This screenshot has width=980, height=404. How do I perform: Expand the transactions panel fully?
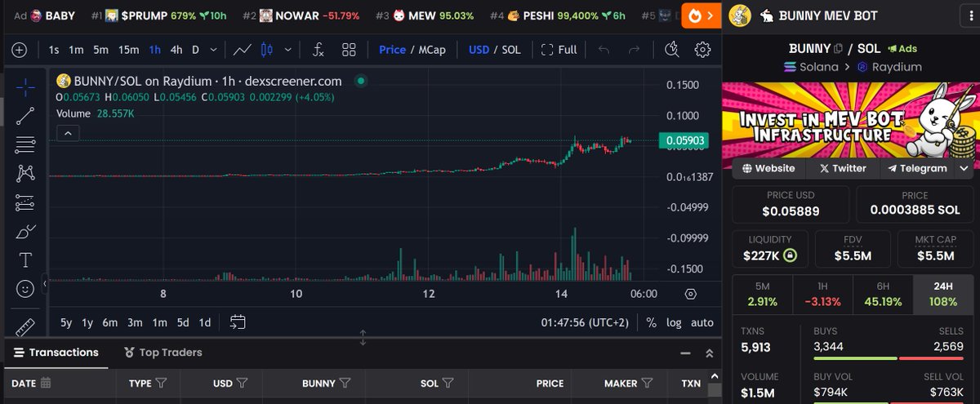click(709, 353)
